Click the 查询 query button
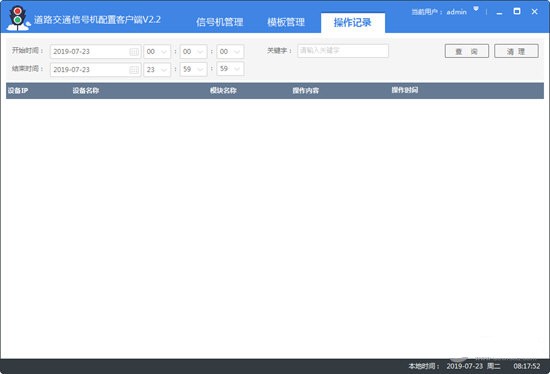The height and width of the screenshot is (374, 550). pos(467,51)
